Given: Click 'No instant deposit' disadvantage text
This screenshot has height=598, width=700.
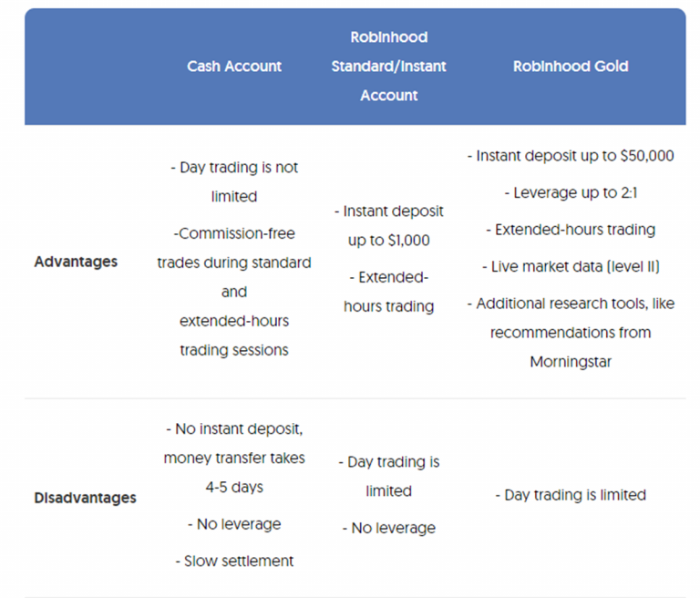Looking at the screenshot, I should click(x=234, y=428).
